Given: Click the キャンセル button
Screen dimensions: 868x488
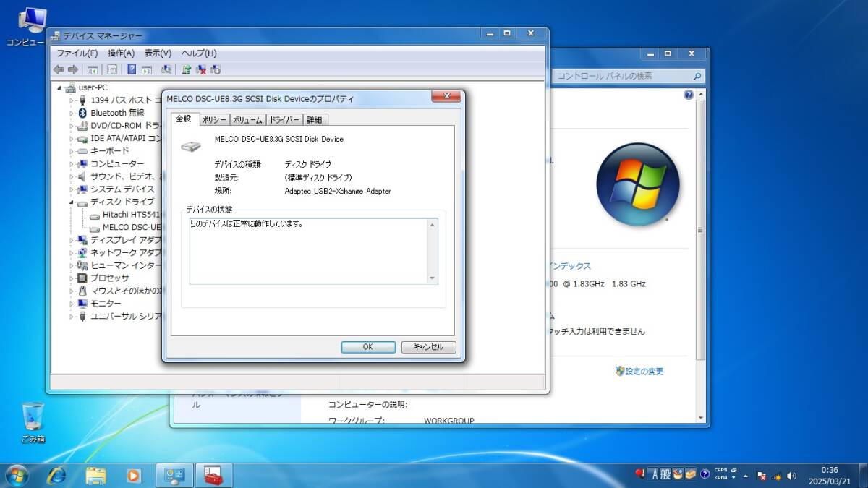Looking at the screenshot, I should 428,347.
